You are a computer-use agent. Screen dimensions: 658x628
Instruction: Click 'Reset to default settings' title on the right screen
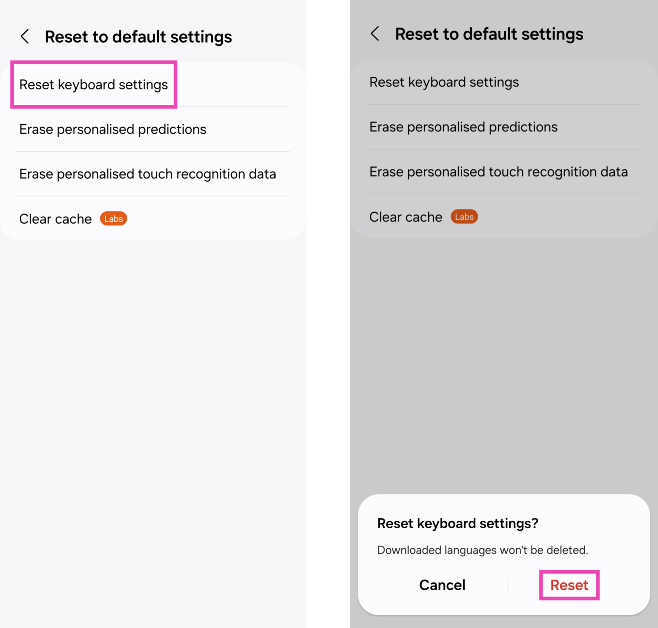tap(489, 34)
